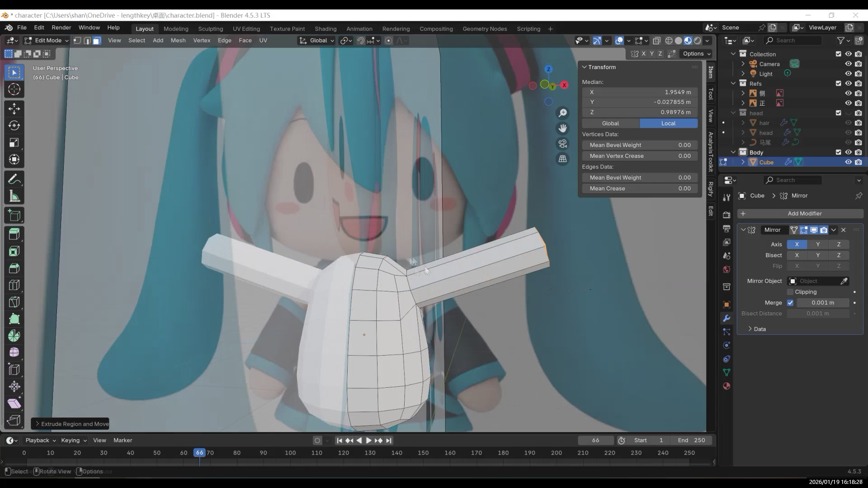Select the Rotate tool
The width and height of the screenshot is (868, 488).
pos(14,126)
